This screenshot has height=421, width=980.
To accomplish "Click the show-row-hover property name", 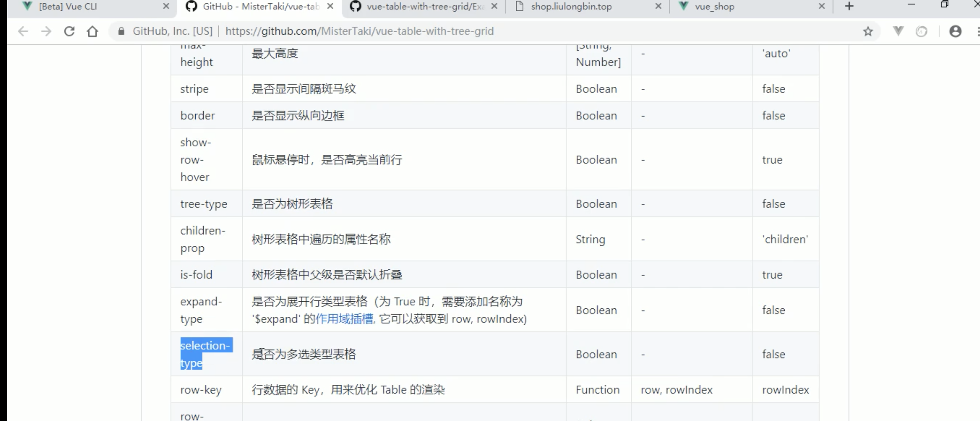I will 196,160.
